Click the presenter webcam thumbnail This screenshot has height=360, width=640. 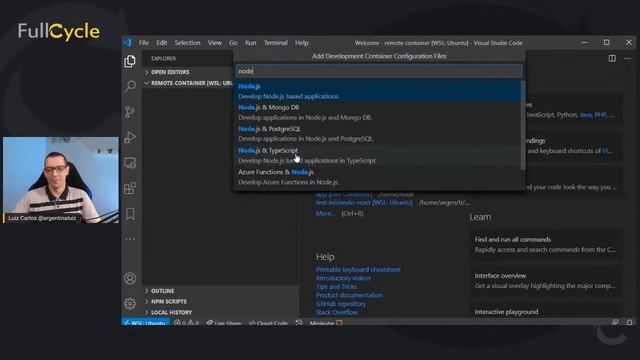(61, 180)
